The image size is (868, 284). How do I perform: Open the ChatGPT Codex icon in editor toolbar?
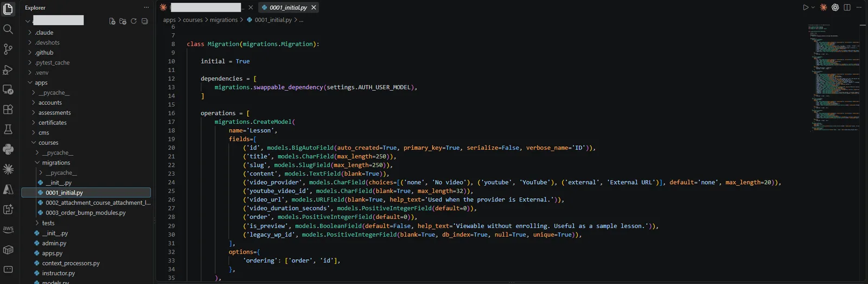tap(835, 8)
